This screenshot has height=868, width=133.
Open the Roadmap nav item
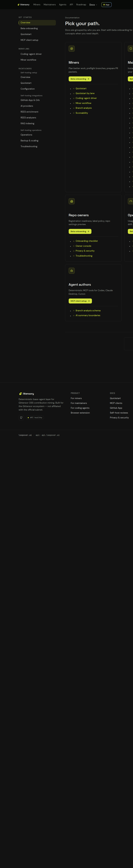point(81,5)
